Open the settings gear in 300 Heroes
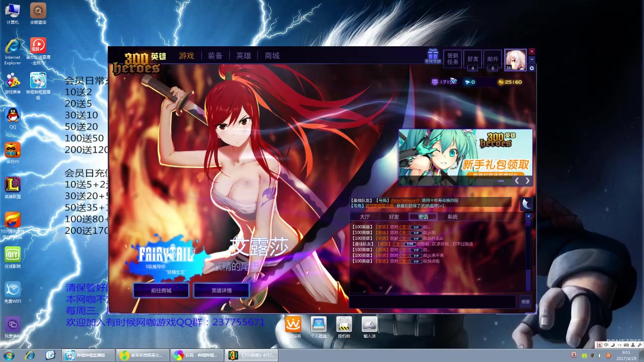This screenshot has height=362, width=644. pos(532,68)
